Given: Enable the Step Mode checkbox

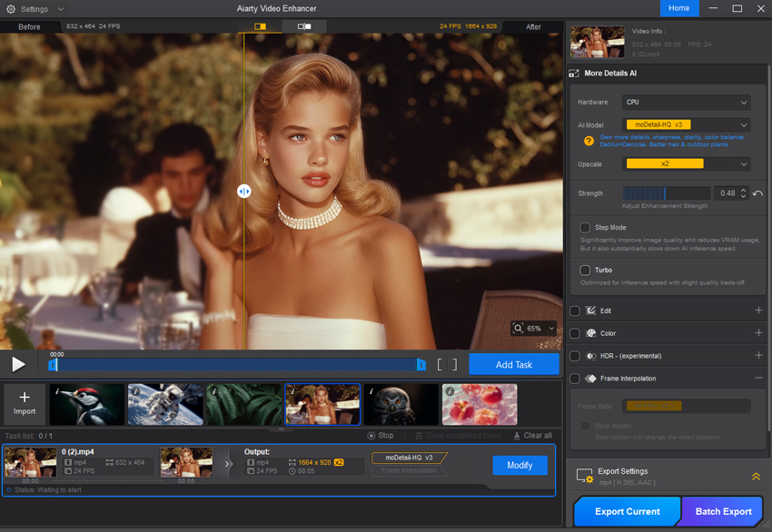Looking at the screenshot, I should click(x=586, y=227).
